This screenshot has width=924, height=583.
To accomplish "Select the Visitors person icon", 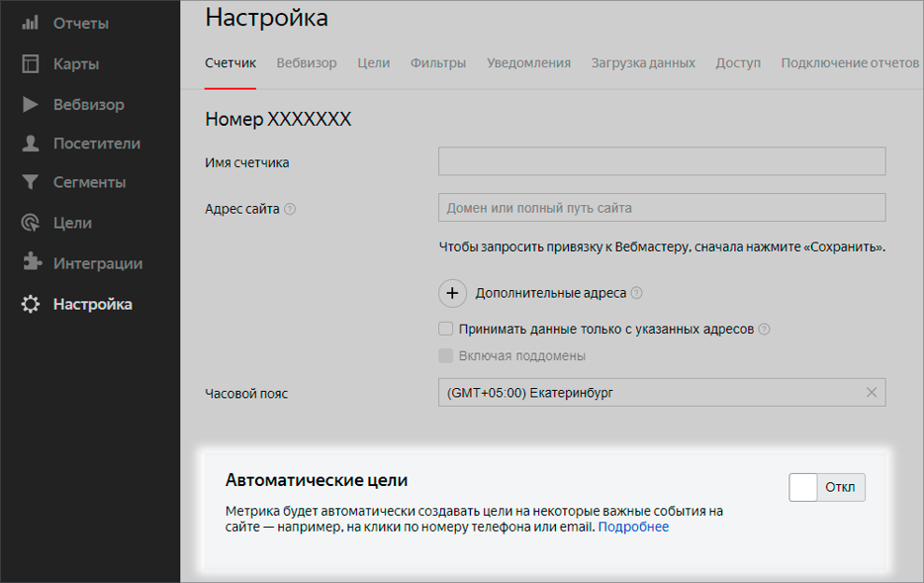I will pyautogui.click(x=31, y=144).
